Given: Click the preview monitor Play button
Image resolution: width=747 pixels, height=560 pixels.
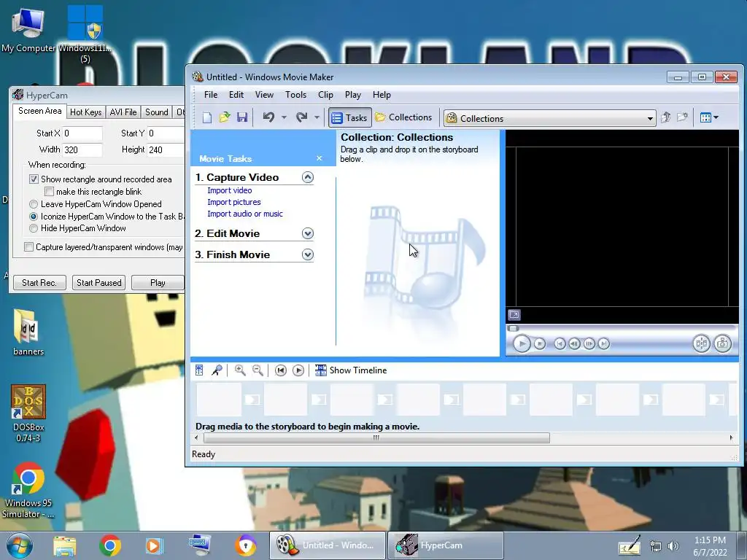Looking at the screenshot, I should click(522, 344).
